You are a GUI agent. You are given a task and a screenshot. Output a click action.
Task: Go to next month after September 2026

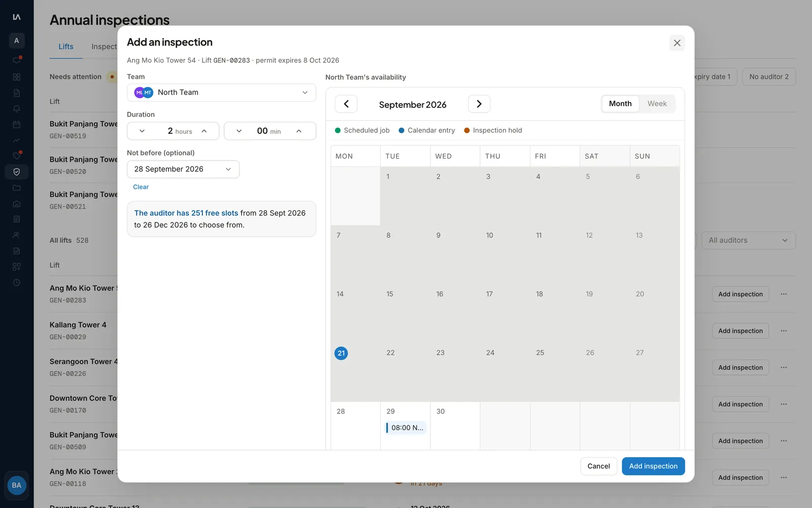(x=479, y=104)
